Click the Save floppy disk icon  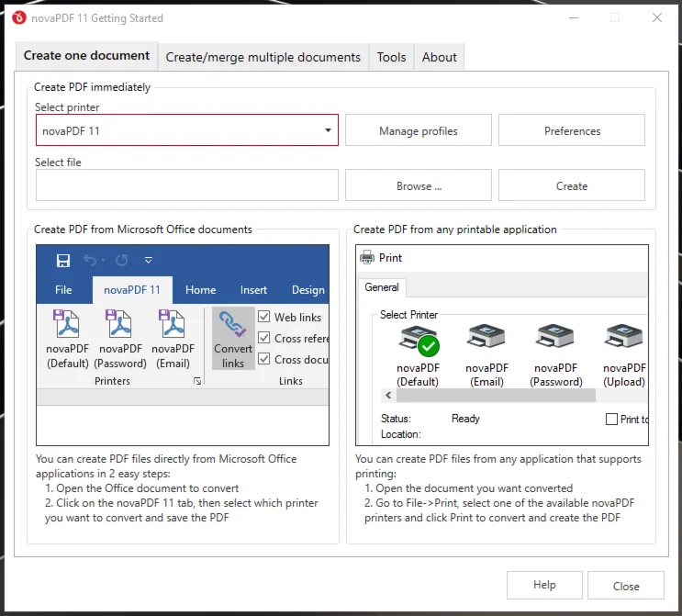63,261
